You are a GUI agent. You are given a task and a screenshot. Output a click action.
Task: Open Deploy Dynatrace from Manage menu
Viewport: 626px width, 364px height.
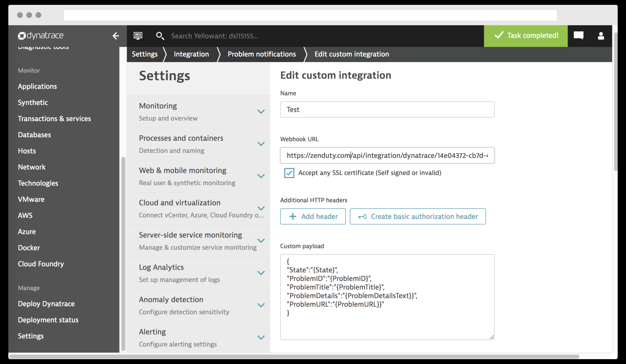[46, 304]
